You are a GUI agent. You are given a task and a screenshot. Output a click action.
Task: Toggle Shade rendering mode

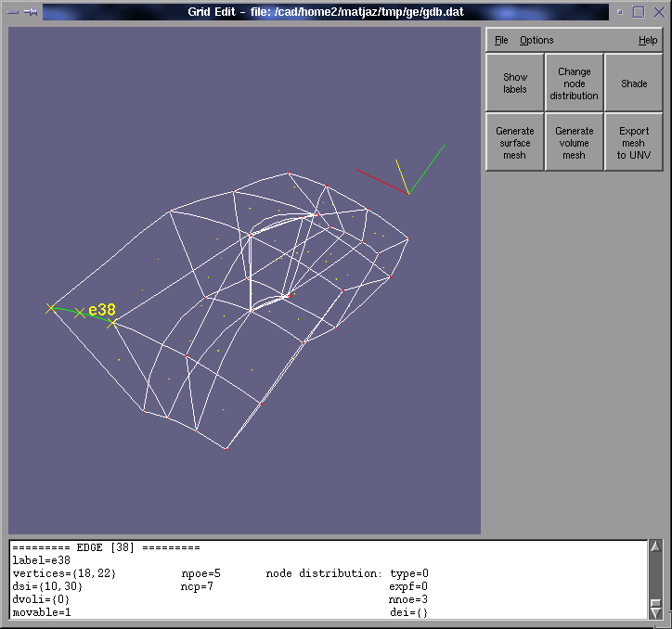point(634,83)
